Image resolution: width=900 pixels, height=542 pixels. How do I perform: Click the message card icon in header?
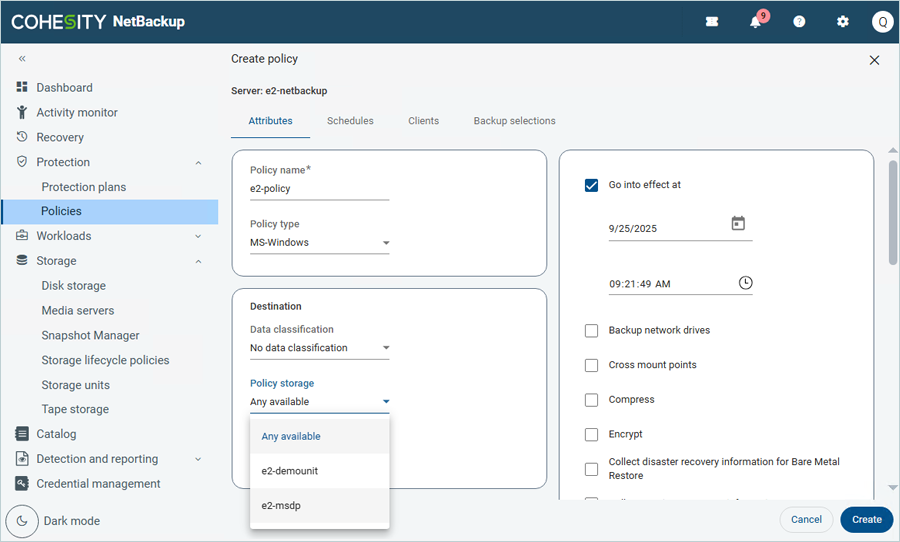(712, 22)
